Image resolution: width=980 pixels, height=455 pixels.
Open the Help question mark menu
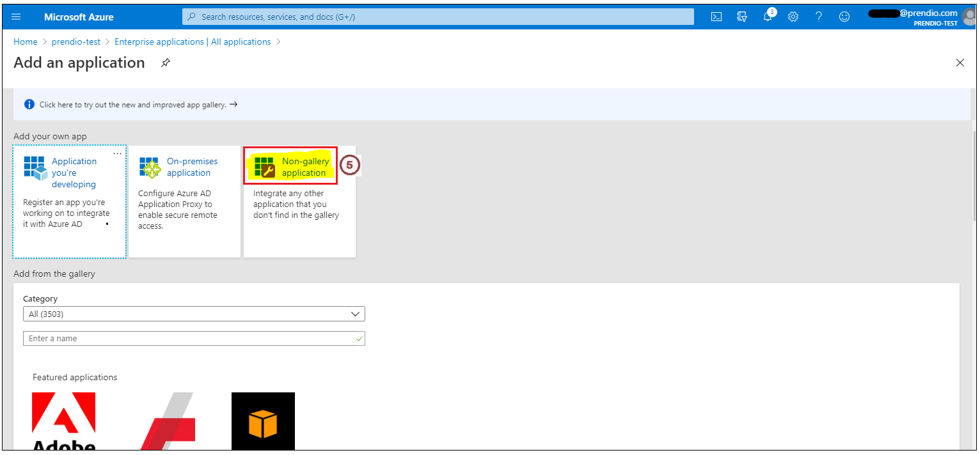click(819, 17)
